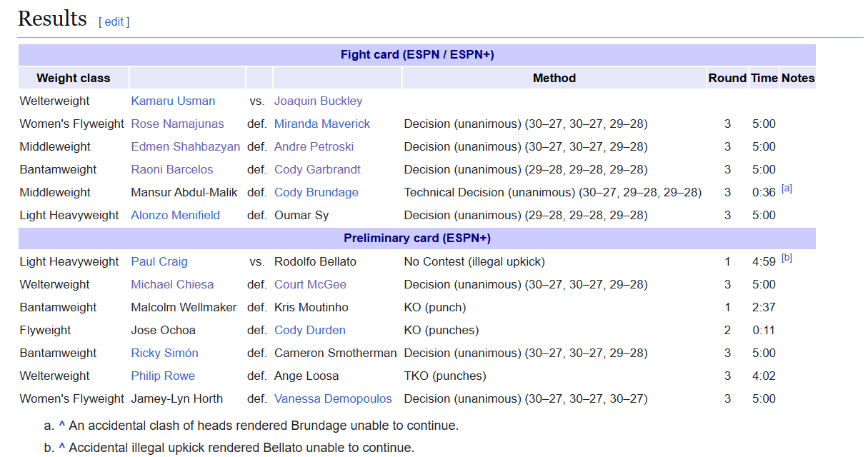
Task: Open the Ricky Simón link
Action: click(165, 353)
